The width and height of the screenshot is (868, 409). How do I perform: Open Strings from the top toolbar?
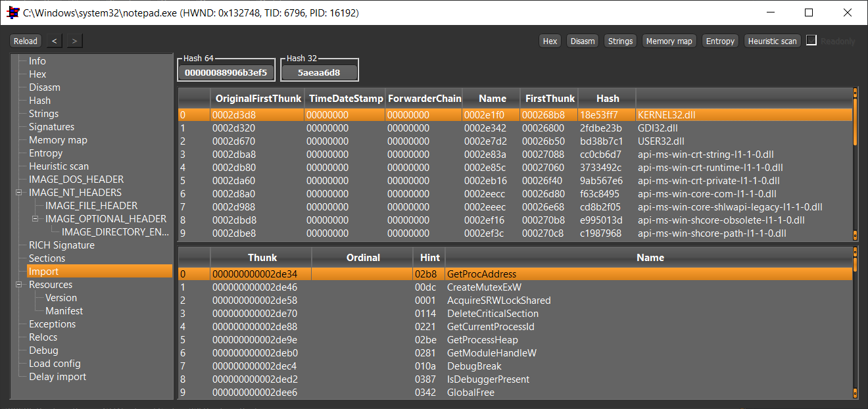click(621, 41)
